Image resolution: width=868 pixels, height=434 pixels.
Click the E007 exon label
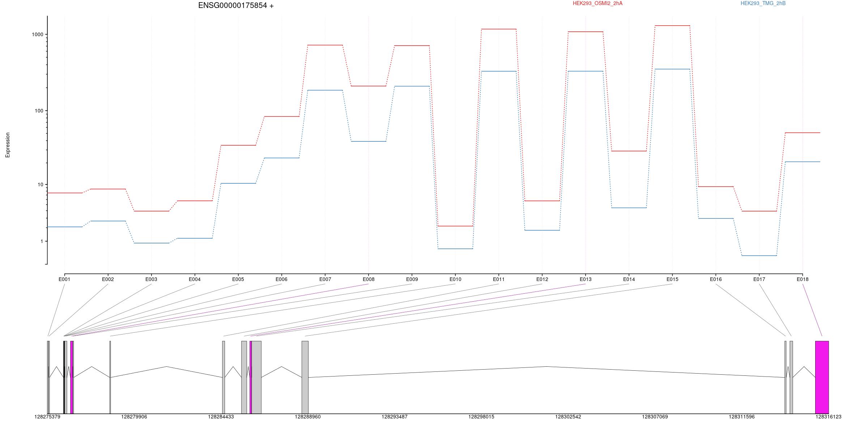pos(325,279)
